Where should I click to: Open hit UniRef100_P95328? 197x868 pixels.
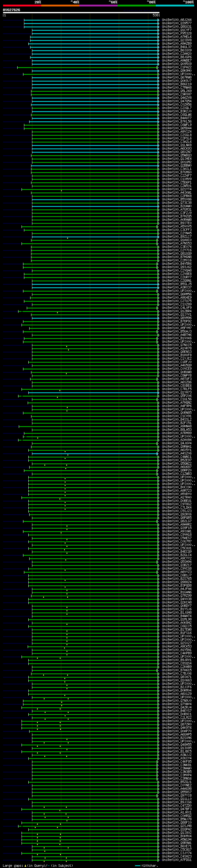(177, 33)
